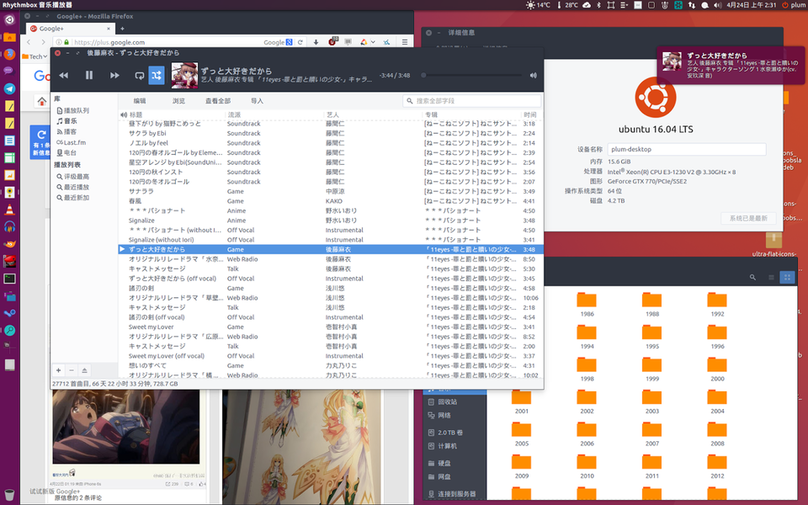Expand the Tech bookmarks folder
Screen dimensions: 808x505
[35, 57]
